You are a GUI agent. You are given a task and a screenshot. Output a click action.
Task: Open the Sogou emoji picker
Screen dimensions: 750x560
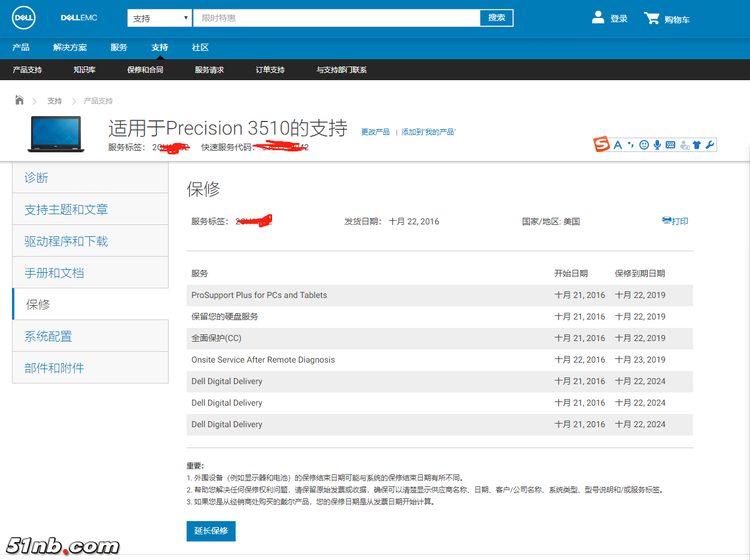click(643, 144)
